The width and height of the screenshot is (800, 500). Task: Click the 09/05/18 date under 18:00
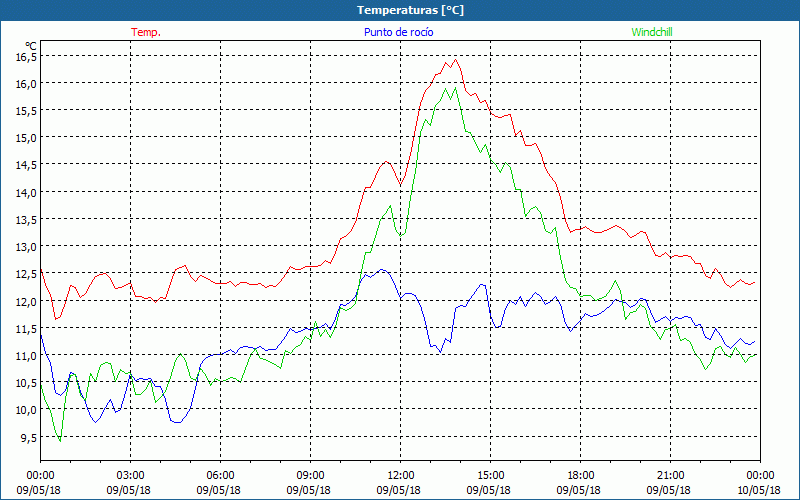579,490
